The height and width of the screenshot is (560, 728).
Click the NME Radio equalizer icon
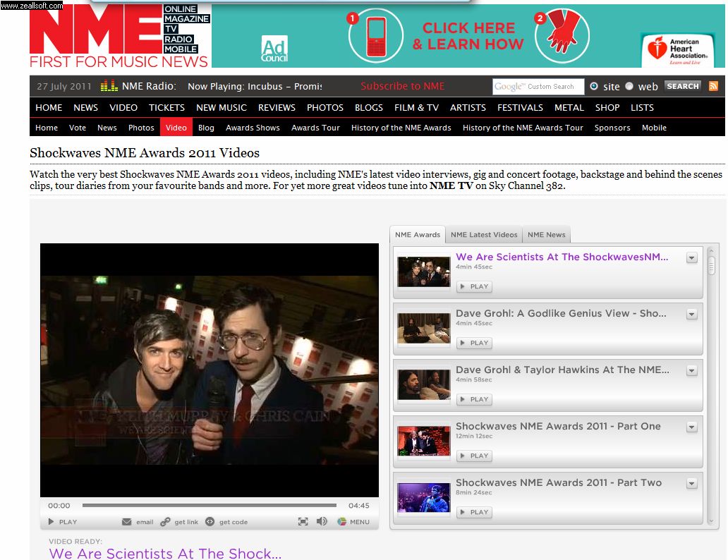[x=109, y=86]
